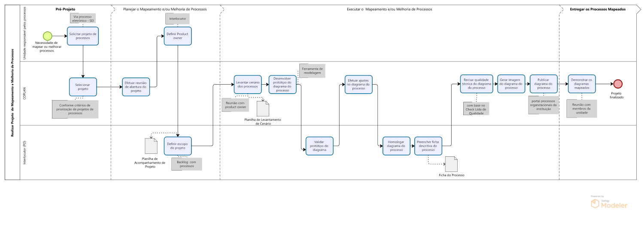Click the Interlocutor (PO) lane label
Viewport: 644px width, 232px height.
[x=24, y=153]
